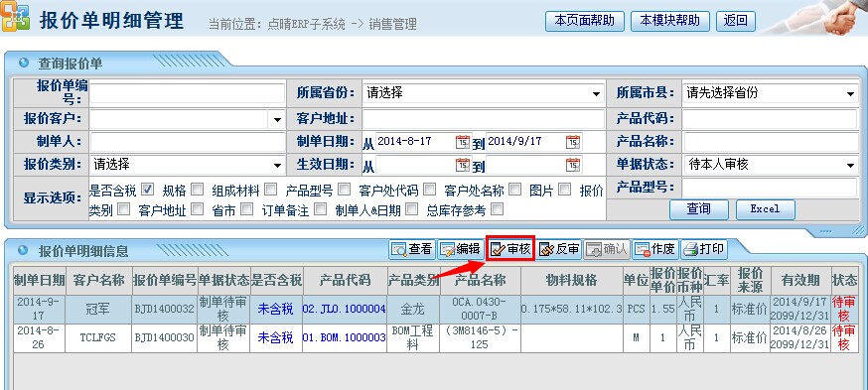Open calendar for 生效日期 end date

(x=573, y=165)
